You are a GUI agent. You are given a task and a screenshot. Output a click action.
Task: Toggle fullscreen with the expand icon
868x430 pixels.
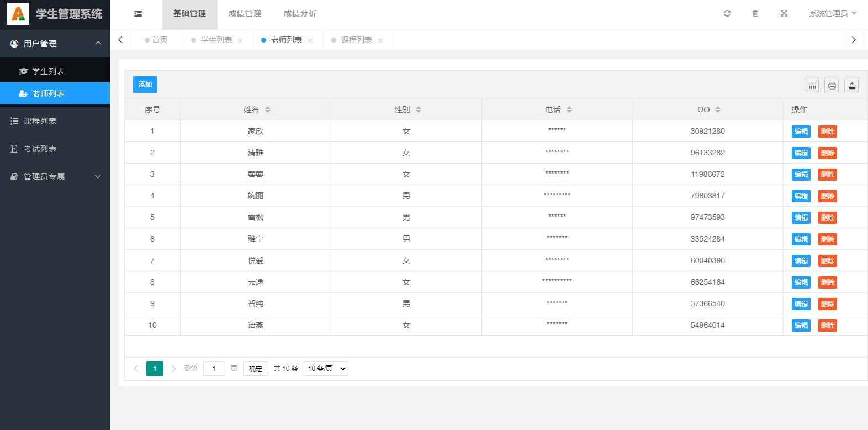coord(784,14)
